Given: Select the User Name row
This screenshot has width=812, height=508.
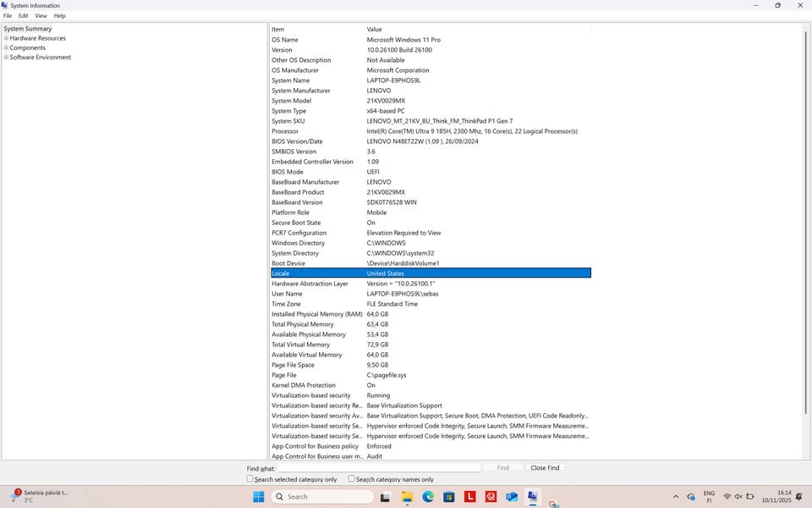Looking at the screenshot, I should [x=431, y=294].
